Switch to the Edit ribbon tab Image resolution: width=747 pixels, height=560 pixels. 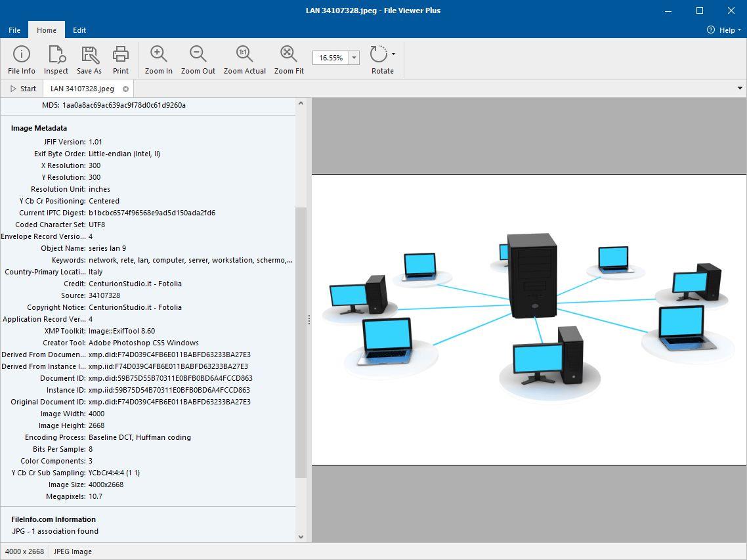79,30
